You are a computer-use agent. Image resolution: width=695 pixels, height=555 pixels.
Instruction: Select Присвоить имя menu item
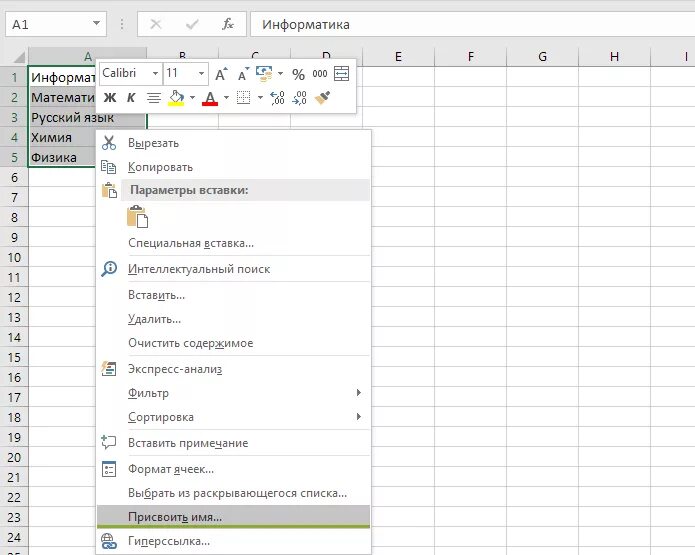234,516
